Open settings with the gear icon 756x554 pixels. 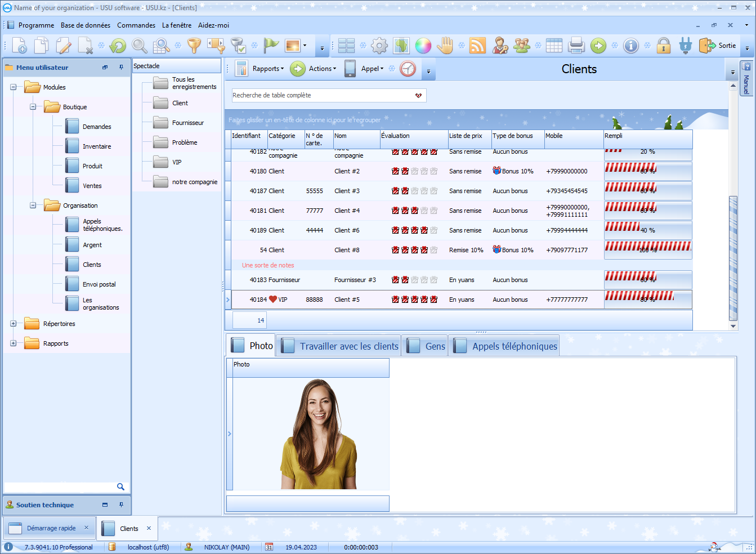pyautogui.click(x=379, y=46)
